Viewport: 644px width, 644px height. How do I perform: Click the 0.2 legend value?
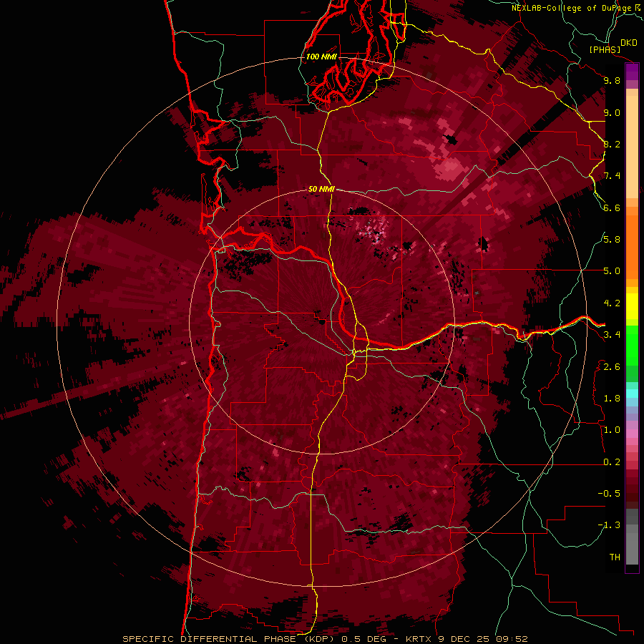tap(612, 462)
